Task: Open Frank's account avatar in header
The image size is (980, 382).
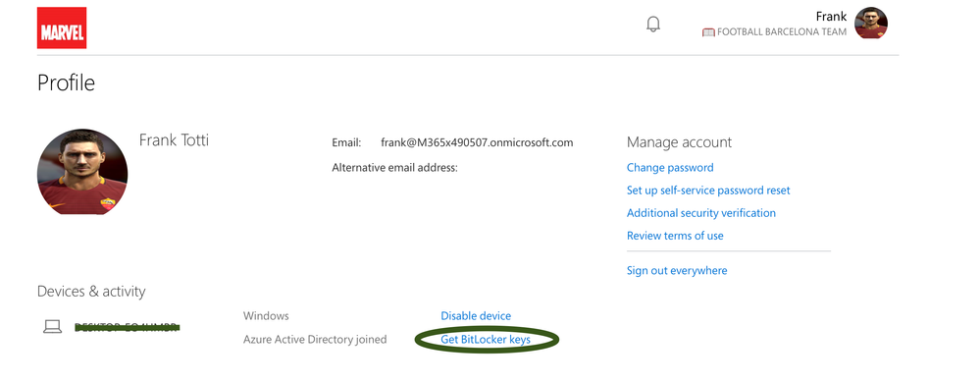Action: point(871,24)
